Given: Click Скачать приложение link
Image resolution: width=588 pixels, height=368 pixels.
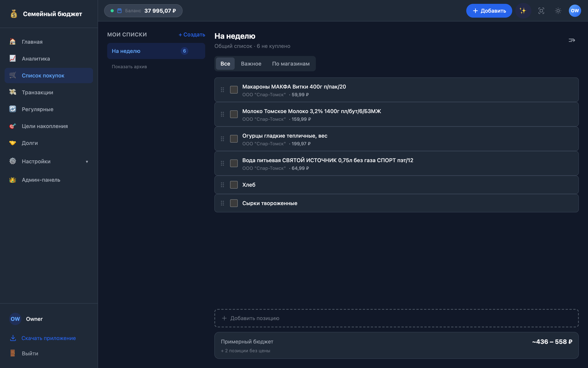Looking at the screenshot, I should pos(49,338).
